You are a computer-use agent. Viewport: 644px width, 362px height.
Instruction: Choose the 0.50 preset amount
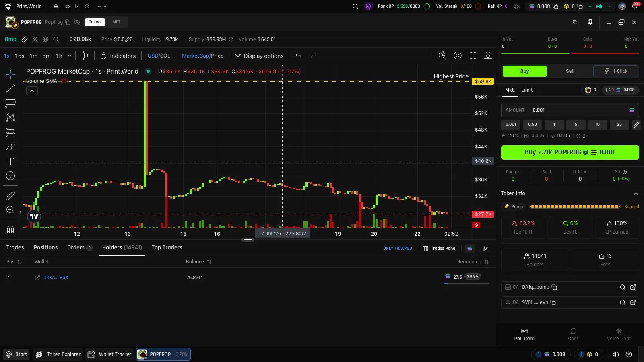pyautogui.click(x=533, y=125)
